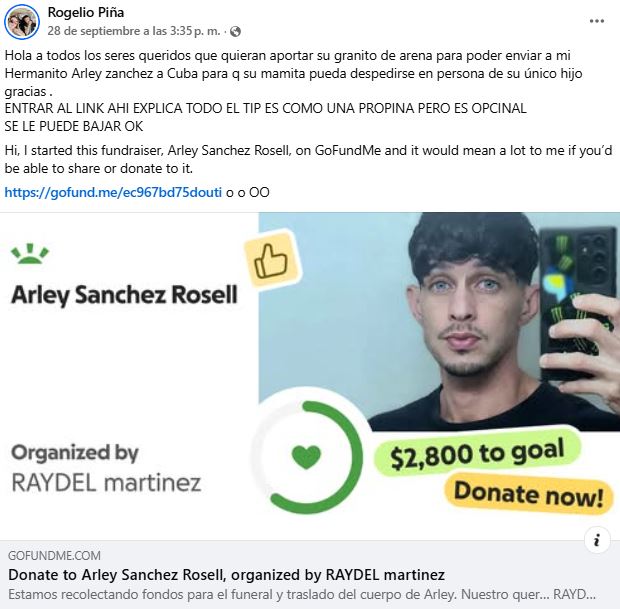Click the Estamos recolectando fondos description text
620x609 pixels.
coord(302,594)
